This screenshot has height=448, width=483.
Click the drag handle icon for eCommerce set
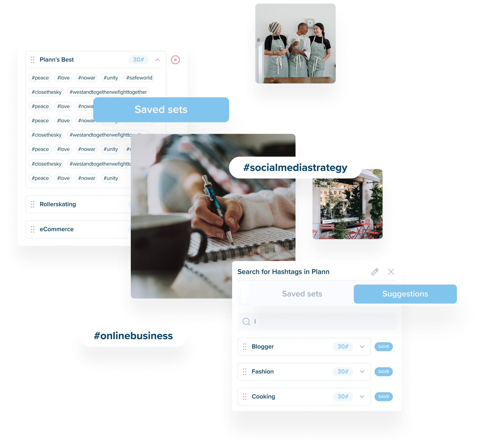click(x=33, y=230)
